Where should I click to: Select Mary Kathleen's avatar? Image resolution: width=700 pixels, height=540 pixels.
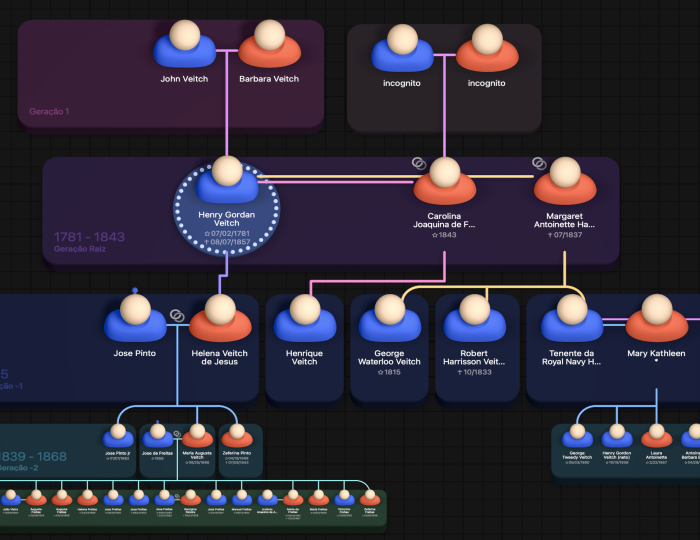[657, 318]
